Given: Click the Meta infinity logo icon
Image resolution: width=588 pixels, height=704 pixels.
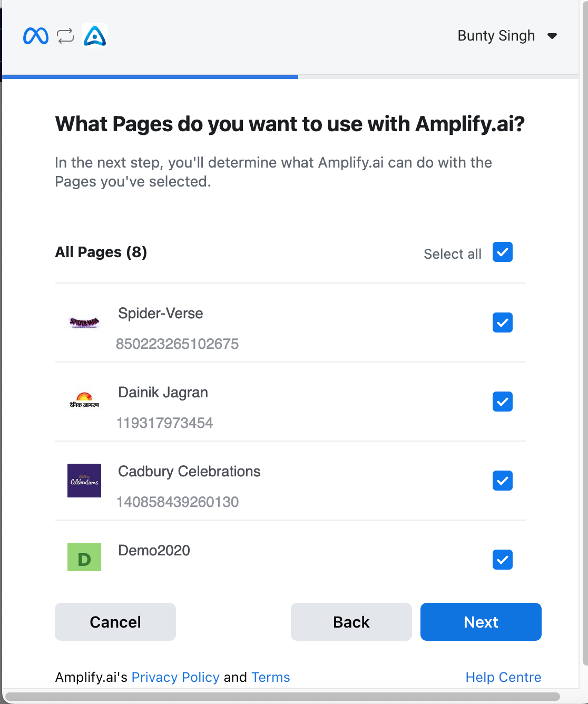Looking at the screenshot, I should (x=36, y=36).
